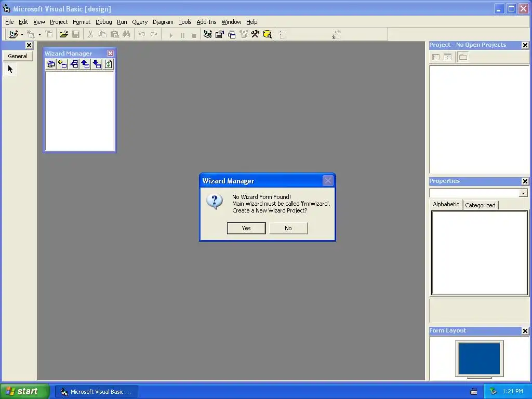Open the Format menu
Screen dimensions: 532x399
click(x=82, y=22)
